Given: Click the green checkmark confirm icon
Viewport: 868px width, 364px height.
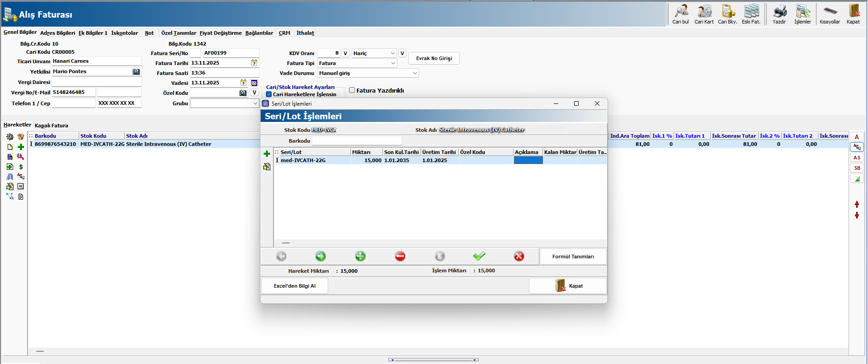Looking at the screenshot, I should (479, 257).
